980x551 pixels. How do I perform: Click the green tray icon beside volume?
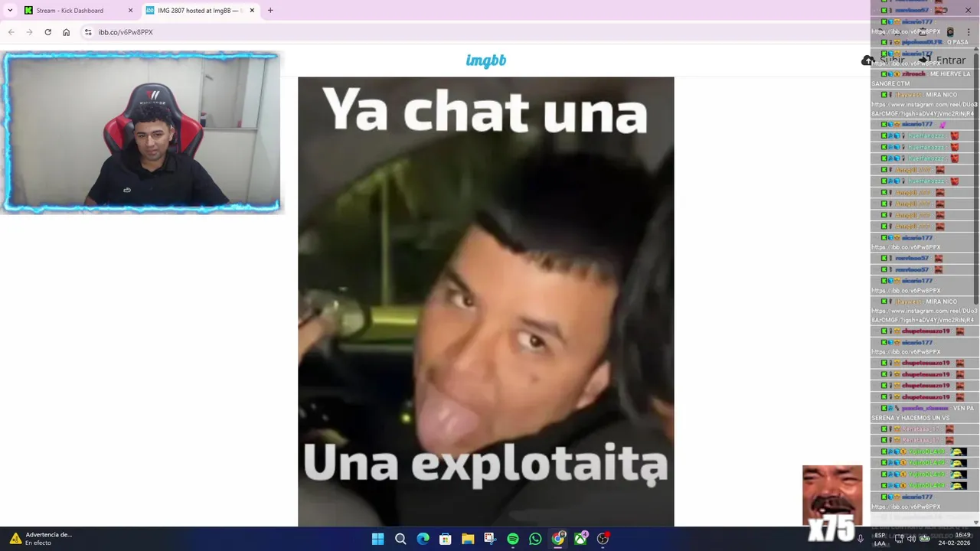point(925,539)
